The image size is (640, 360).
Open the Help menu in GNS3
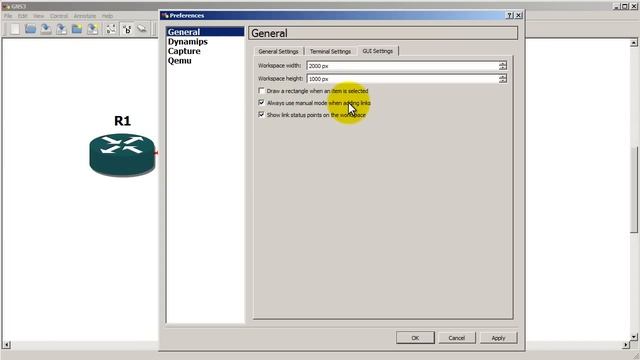click(107, 16)
